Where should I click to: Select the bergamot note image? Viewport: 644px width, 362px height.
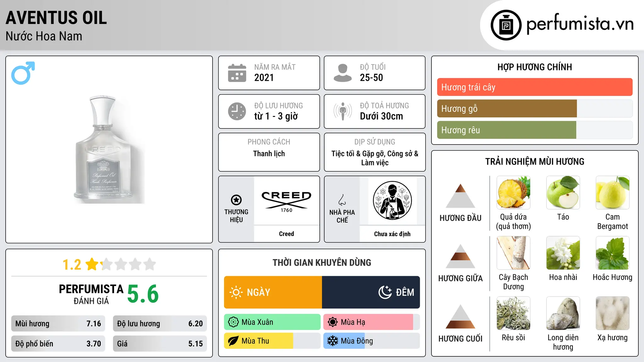tap(613, 192)
